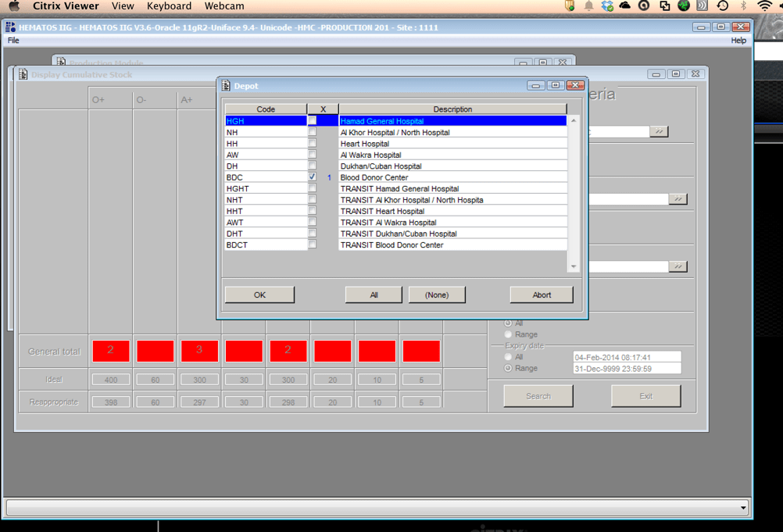Image resolution: width=783 pixels, height=532 pixels.
Task: Expand the dropdown arrow in the bottom bar
Action: [742, 508]
